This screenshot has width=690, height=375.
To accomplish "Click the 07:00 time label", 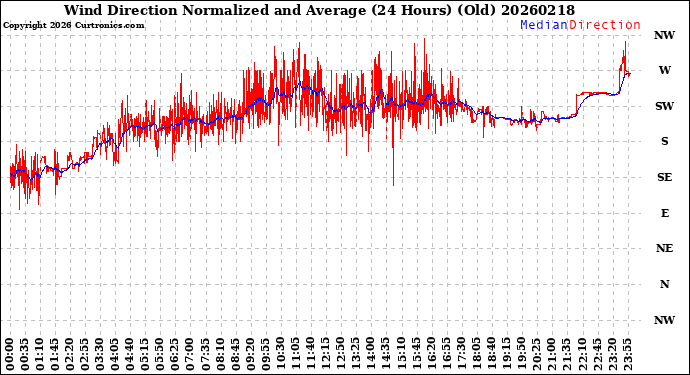I will point(190,355).
